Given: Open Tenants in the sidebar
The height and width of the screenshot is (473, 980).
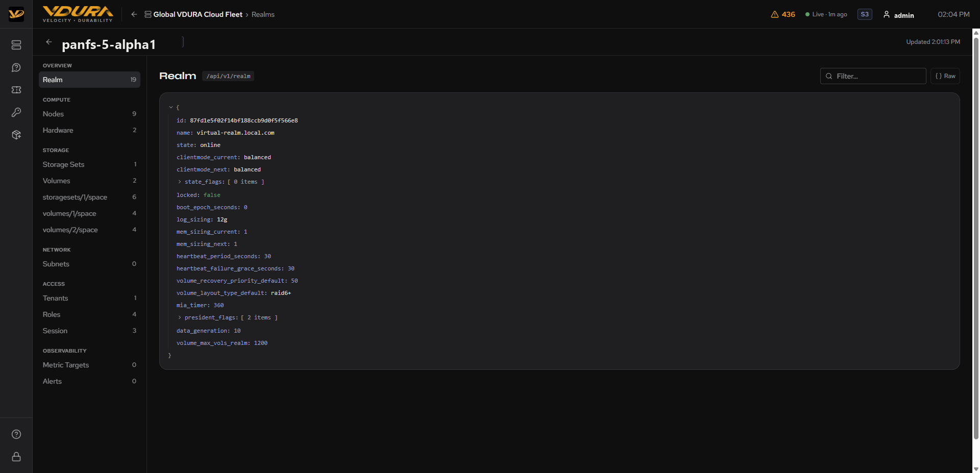Looking at the screenshot, I should point(89,298).
